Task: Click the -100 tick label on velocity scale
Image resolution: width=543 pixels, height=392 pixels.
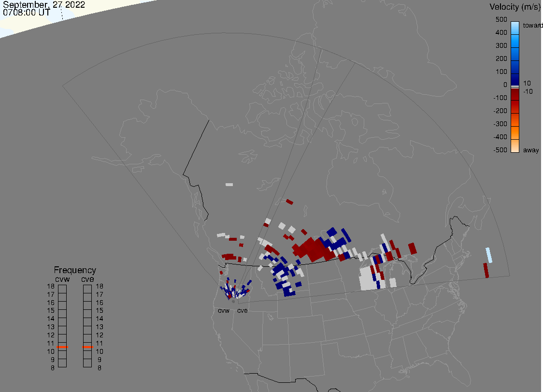Action: pyautogui.click(x=500, y=98)
